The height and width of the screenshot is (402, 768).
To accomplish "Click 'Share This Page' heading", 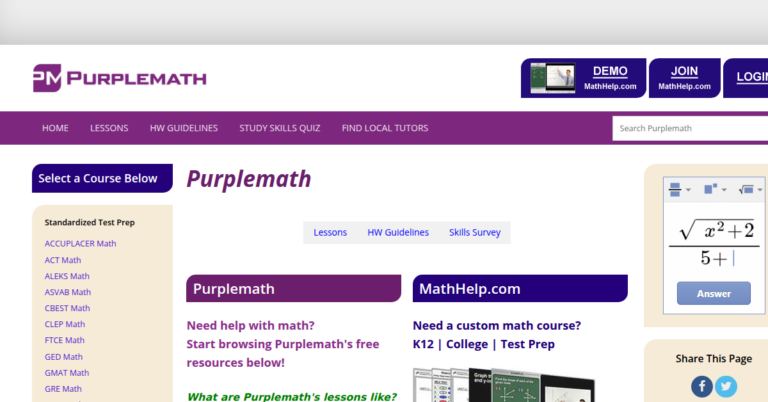I will (x=714, y=359).
